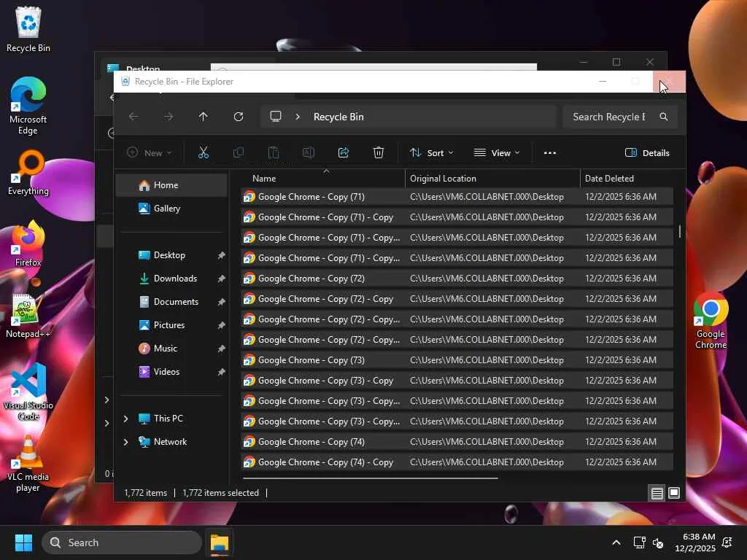
Task: Select the Visual Studio Code desktop shortcut
Action: pos(28,392)
